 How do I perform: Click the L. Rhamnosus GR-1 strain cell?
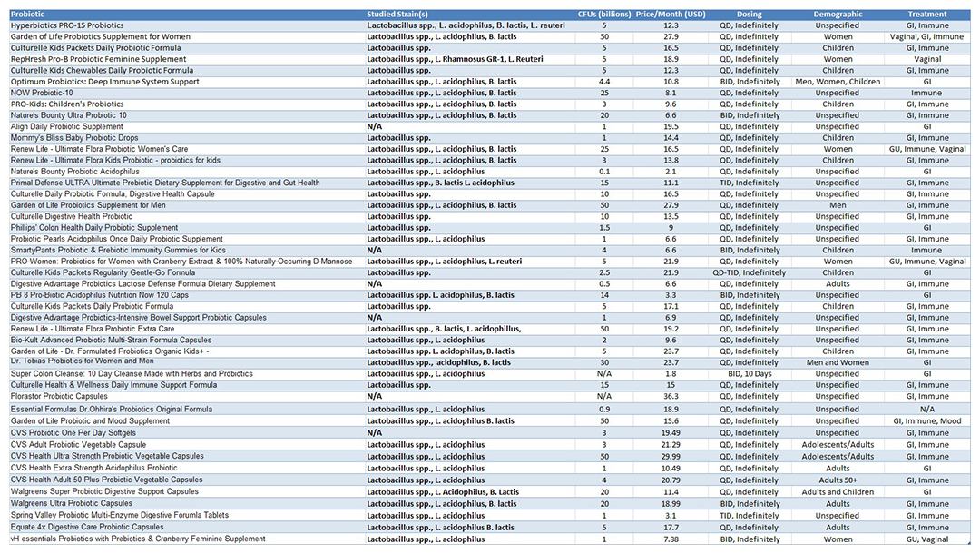[455, 59]
